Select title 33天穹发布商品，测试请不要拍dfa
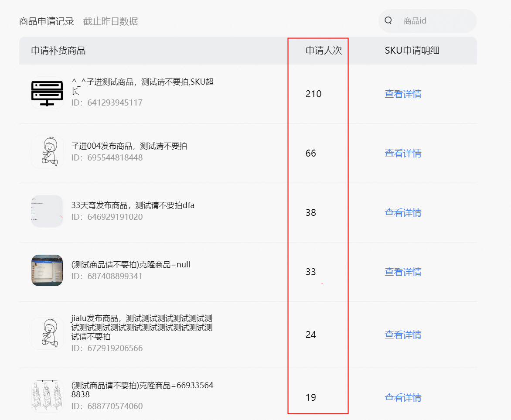This screenshot has height=420, width=511. tap(133, 205)
